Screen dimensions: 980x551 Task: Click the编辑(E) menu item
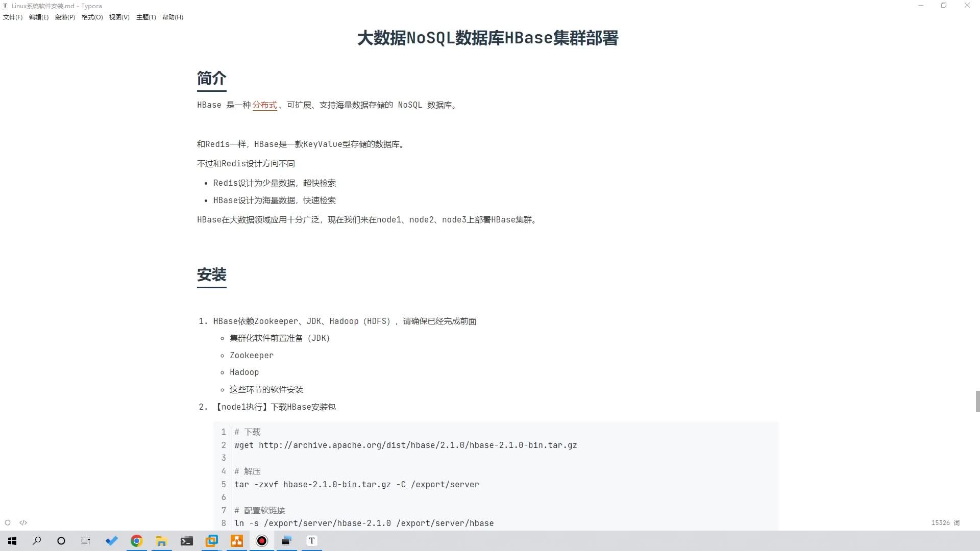click(x=38, y=17)
